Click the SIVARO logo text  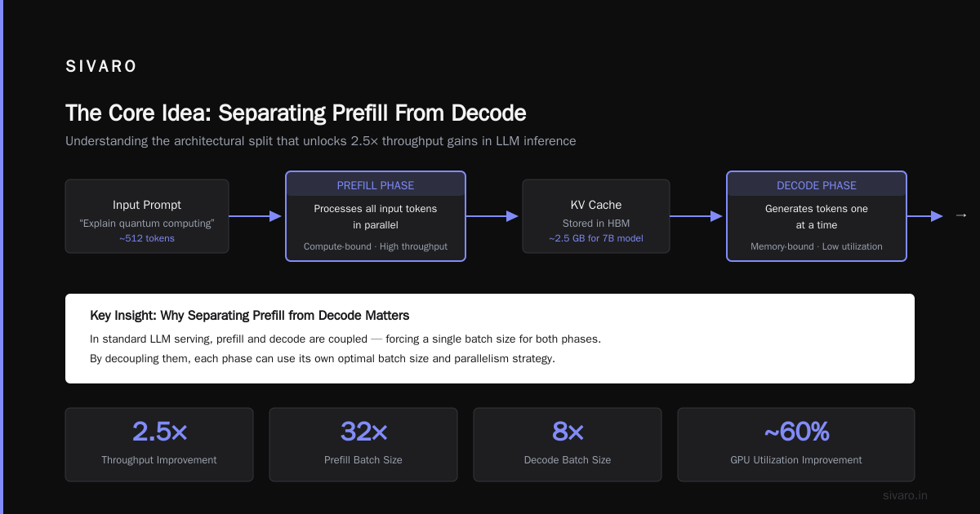[x=101, y=67]
